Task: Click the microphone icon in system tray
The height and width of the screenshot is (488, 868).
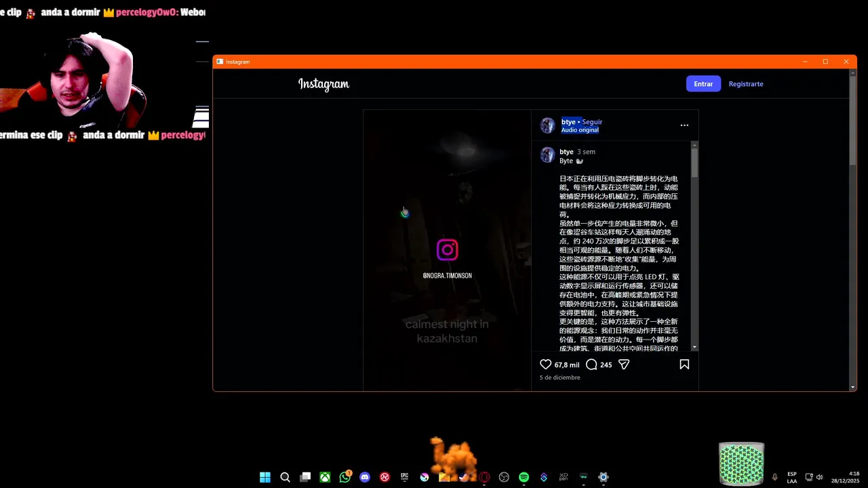Action: 774,477
